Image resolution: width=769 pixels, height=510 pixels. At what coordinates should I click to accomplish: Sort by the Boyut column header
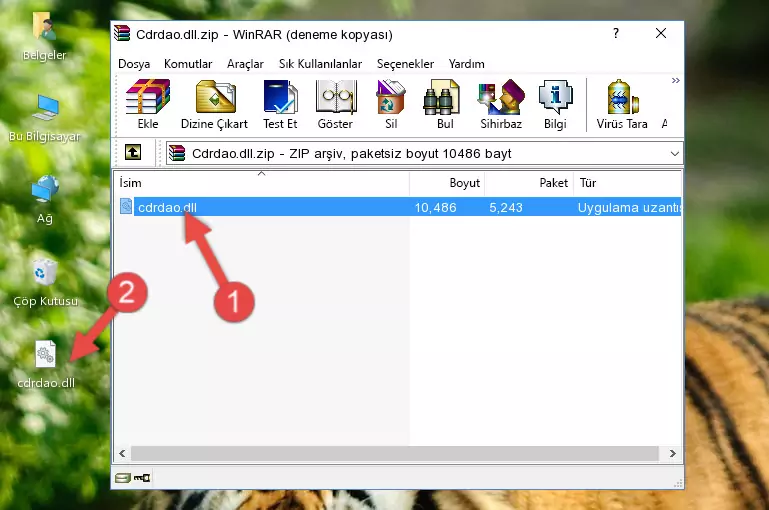[447, 183]
